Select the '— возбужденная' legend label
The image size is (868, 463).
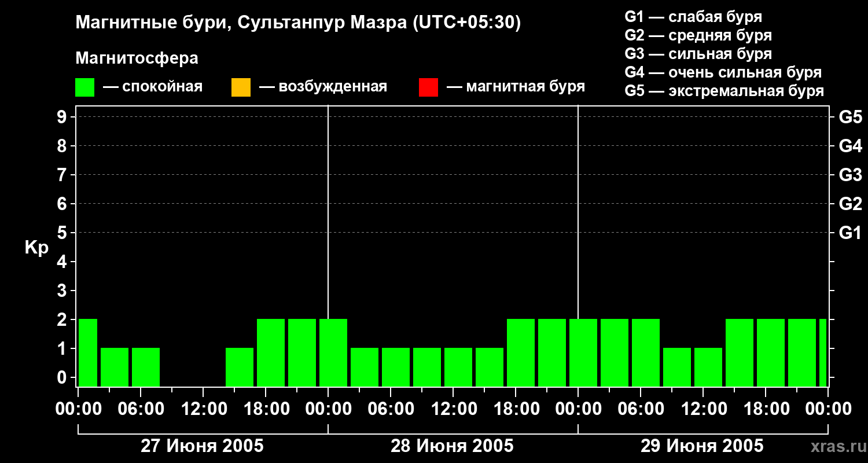coord(323,87)
